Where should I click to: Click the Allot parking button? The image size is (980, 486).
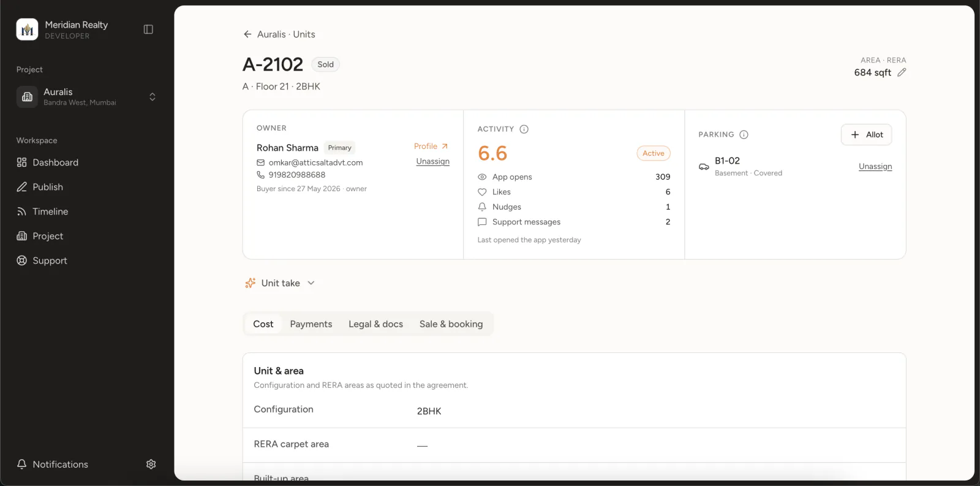(867, 135)
